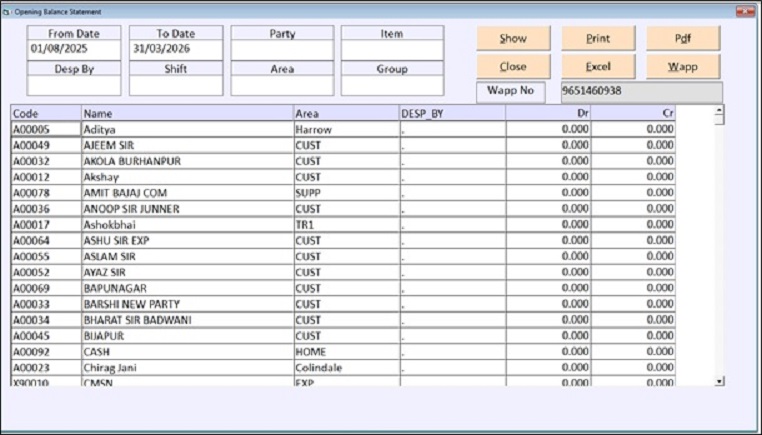The image size is (762, 435).
Task: Click the Name column header
Action: tap(188, 113)
